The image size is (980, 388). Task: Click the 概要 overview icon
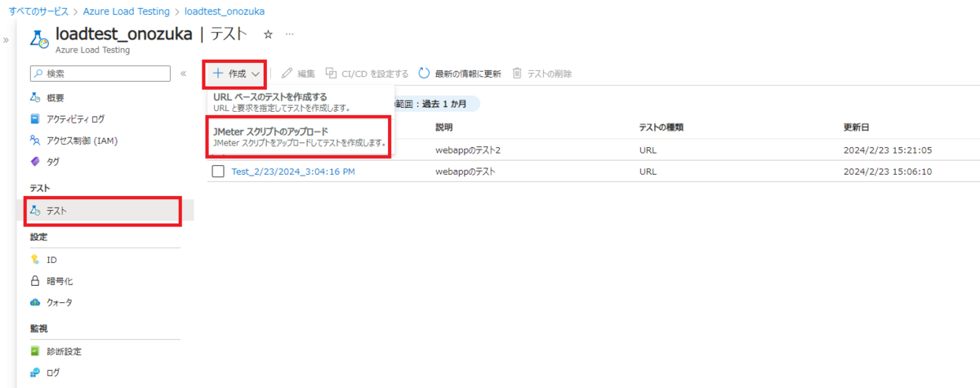[x=35, y=97]
